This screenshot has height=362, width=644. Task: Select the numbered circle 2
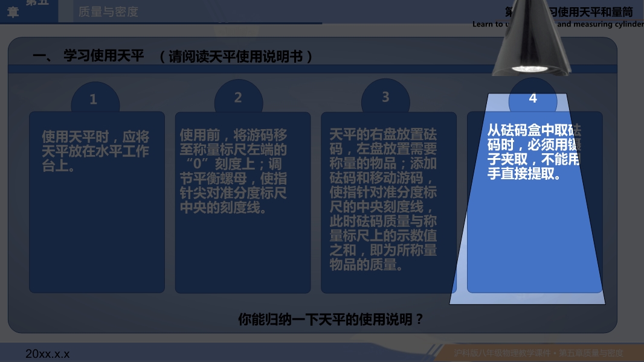pos(238,98)
